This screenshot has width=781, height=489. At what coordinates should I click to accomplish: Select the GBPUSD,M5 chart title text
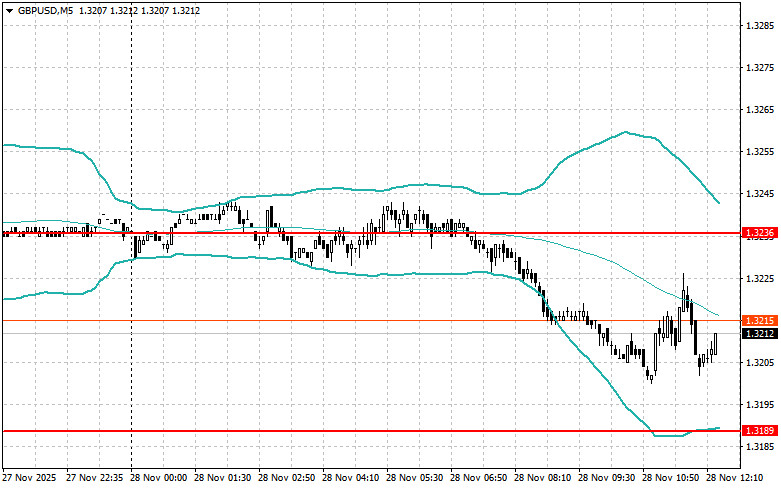[45, 10]
